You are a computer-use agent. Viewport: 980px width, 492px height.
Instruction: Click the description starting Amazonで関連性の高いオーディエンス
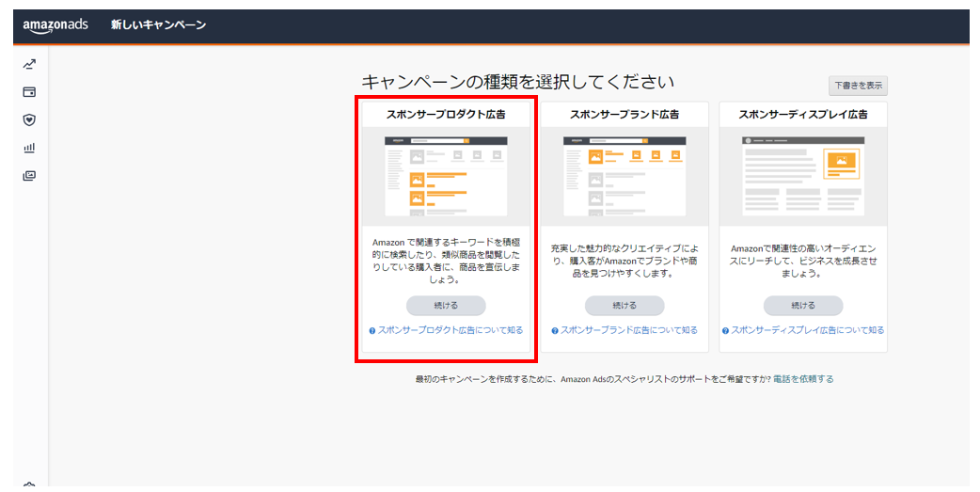(803, 261)
